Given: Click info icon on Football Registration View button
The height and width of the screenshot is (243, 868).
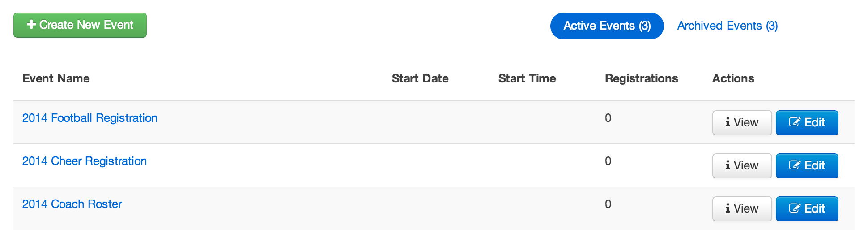Looking at the screenshot, I should click(x=728, y=122).
